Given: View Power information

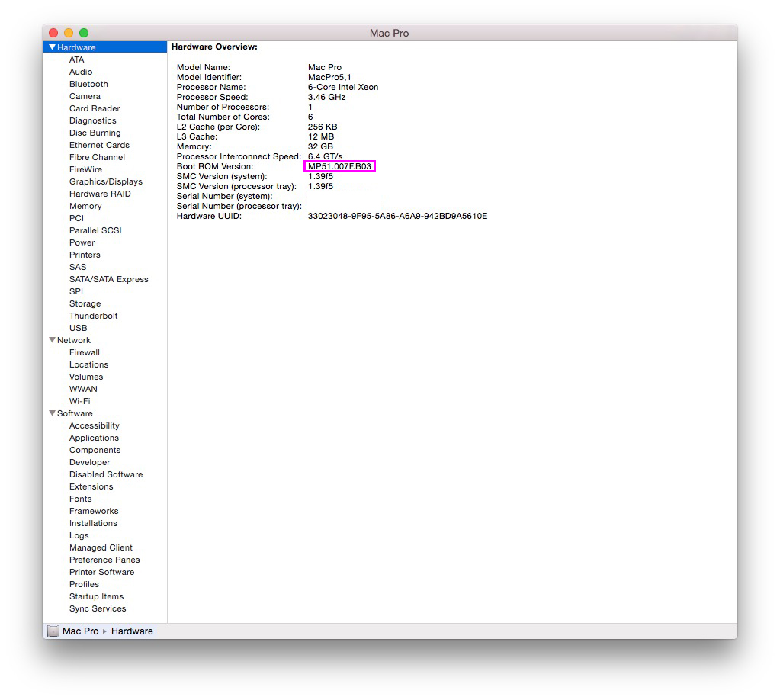Looking at the screenshot, I should (x=82, y=242).
